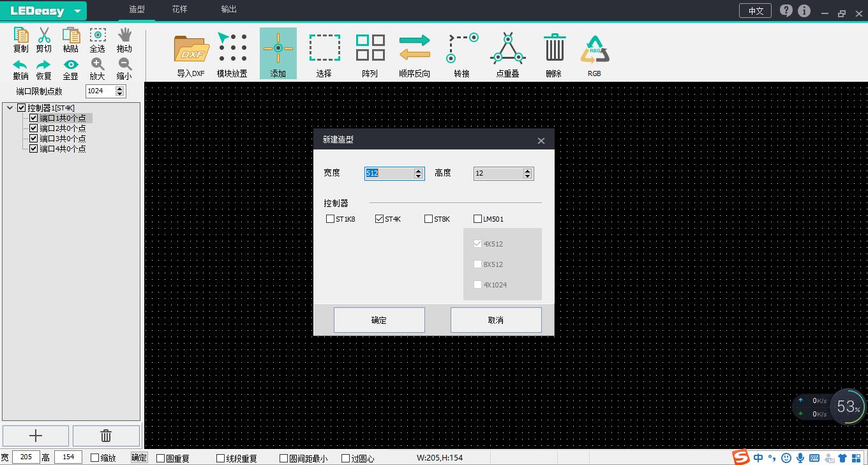Screen dimensions: 868x465
Task: Toggle checkbox for 控制器1[ST4K]
Action: click(22, 108)
